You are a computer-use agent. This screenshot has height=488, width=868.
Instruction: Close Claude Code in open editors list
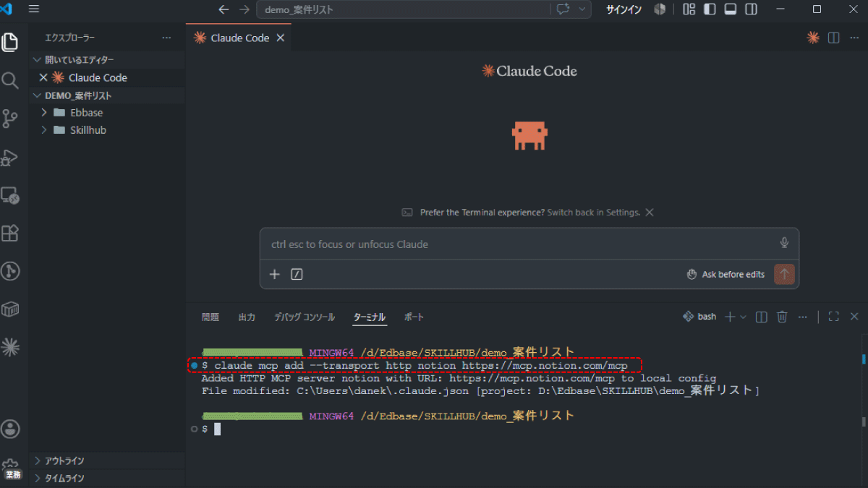[43, 77]
